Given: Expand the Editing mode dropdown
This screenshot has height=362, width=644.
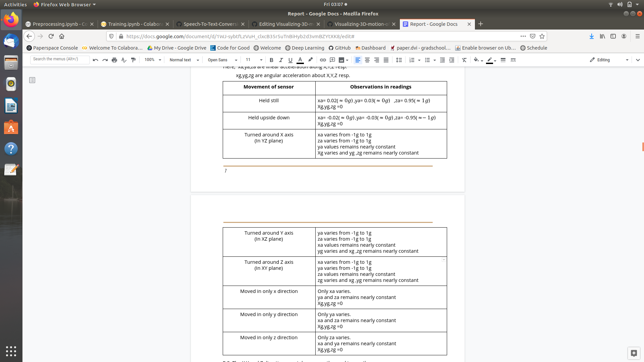Looking at the screenshot, I should click(609, 60).
